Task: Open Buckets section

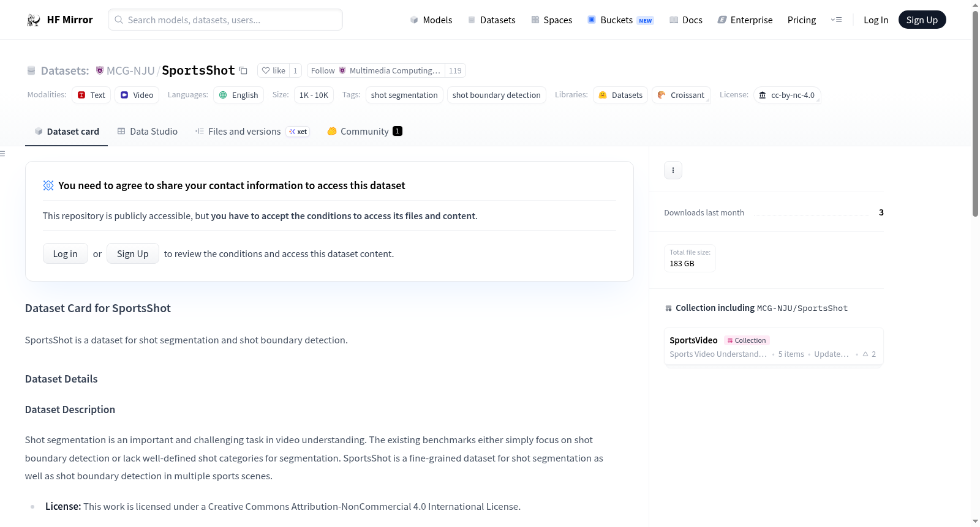Action: click(x=620, y=20)
